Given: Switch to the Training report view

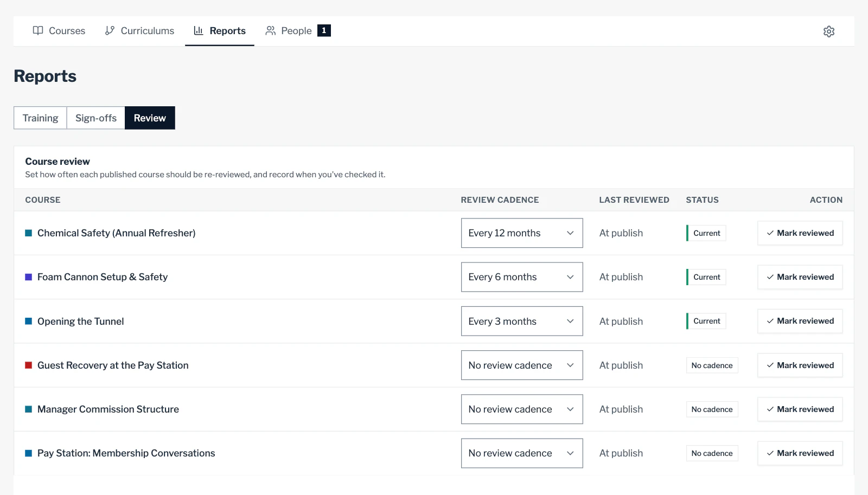Looking at the screenshot, I should tap(40, 118).
